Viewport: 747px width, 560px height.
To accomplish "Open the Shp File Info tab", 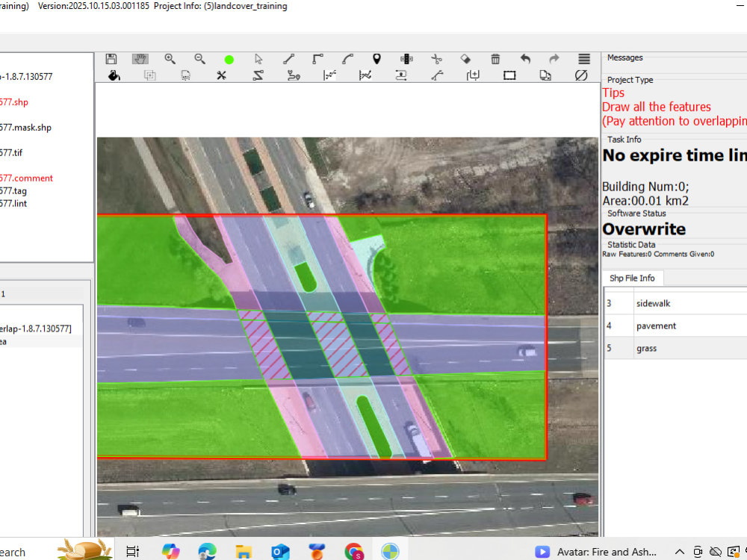I will click(x=632, y=278).
